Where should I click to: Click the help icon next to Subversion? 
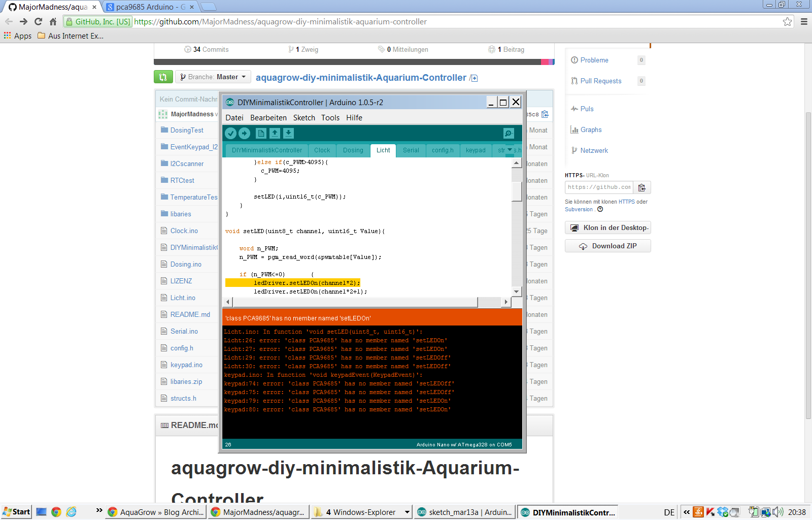(600, 209)
